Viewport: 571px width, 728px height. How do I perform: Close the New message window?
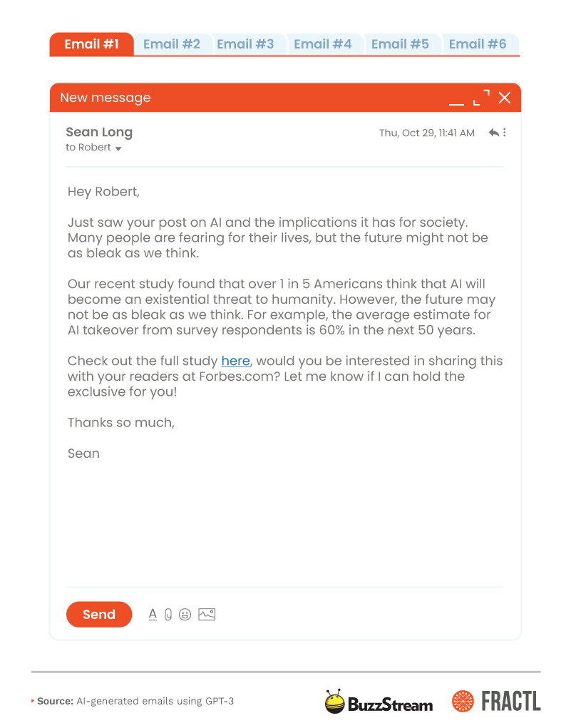(505, 98)
